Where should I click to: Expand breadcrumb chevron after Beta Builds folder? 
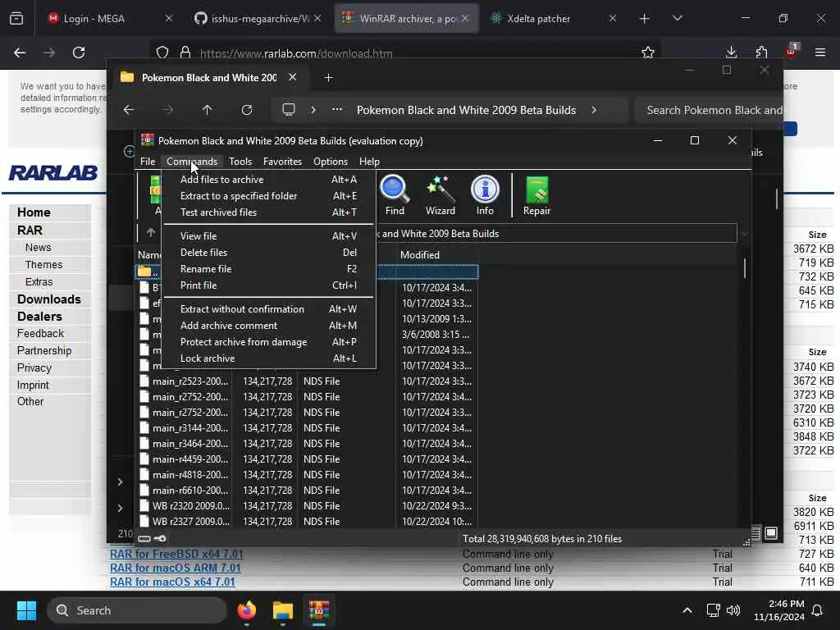pos(594,110)
